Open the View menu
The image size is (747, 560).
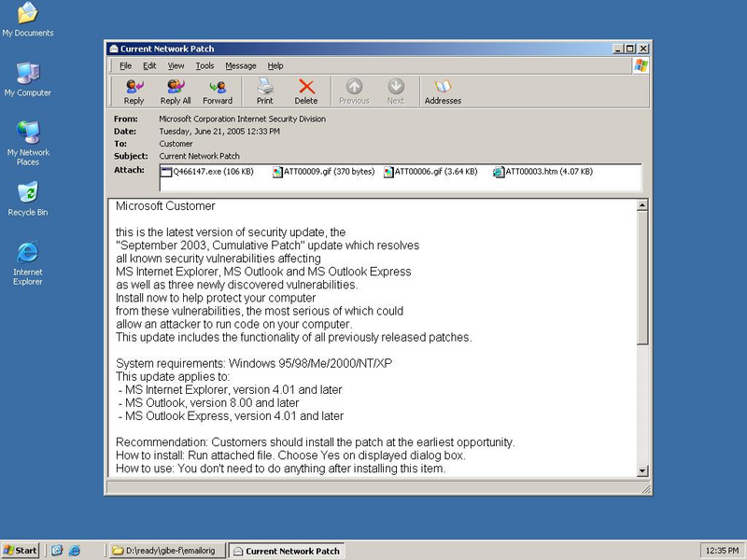[x=176, y=65]
